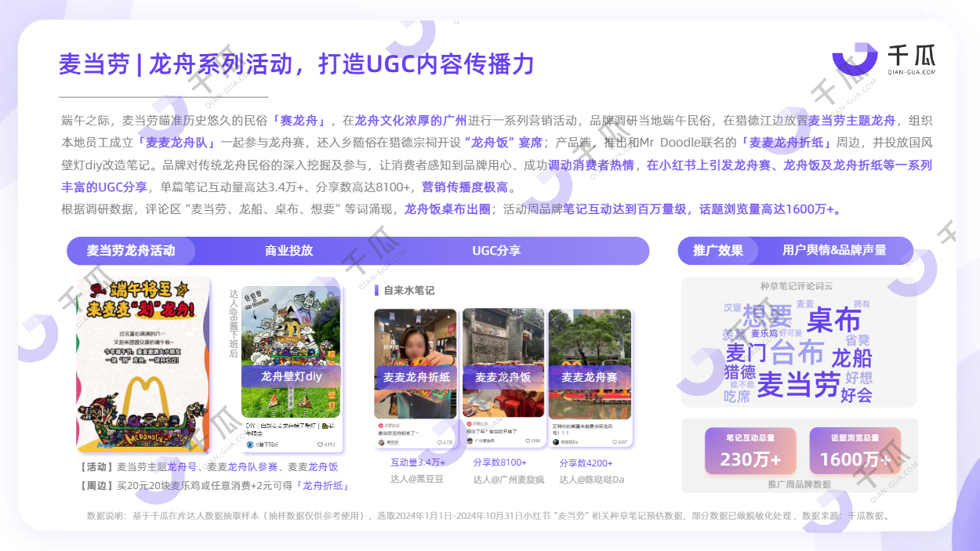Click the word 桌布 in the cloud

833,321
